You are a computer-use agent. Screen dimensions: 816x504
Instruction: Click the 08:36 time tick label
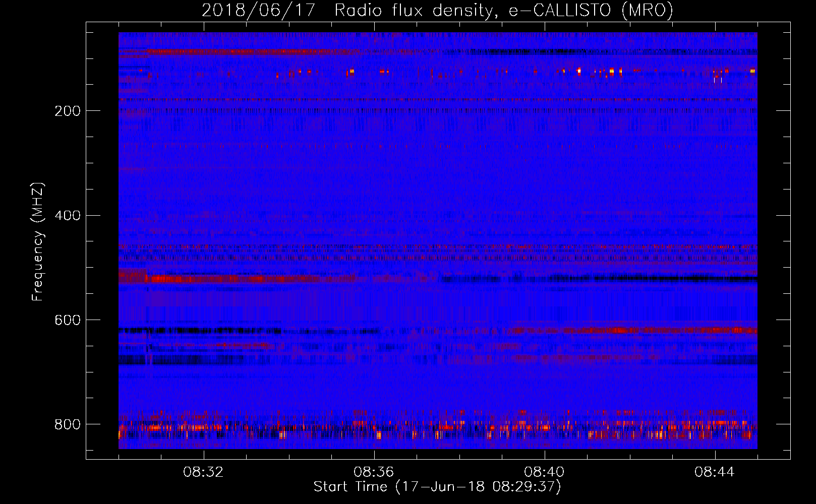[x=374, y=472]
